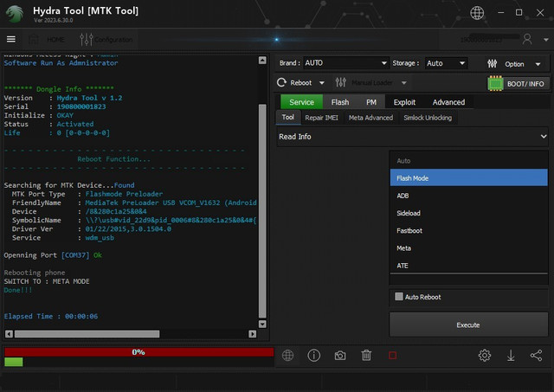The width and height of the screenshot is (554, 392).
Task: Click the Option sliders icon
Action: click(x=493, y=63)
